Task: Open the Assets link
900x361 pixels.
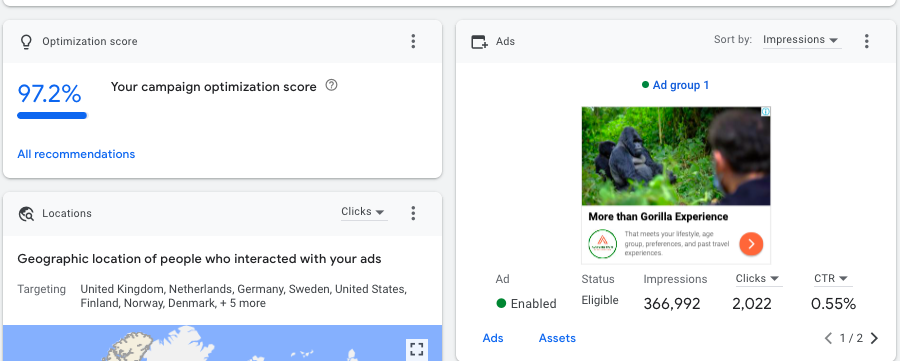Action: click(x=557, y=338)
